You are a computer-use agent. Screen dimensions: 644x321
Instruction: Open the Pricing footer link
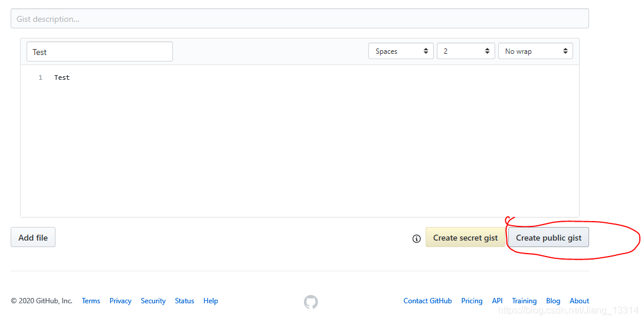[x=472, y=301]
